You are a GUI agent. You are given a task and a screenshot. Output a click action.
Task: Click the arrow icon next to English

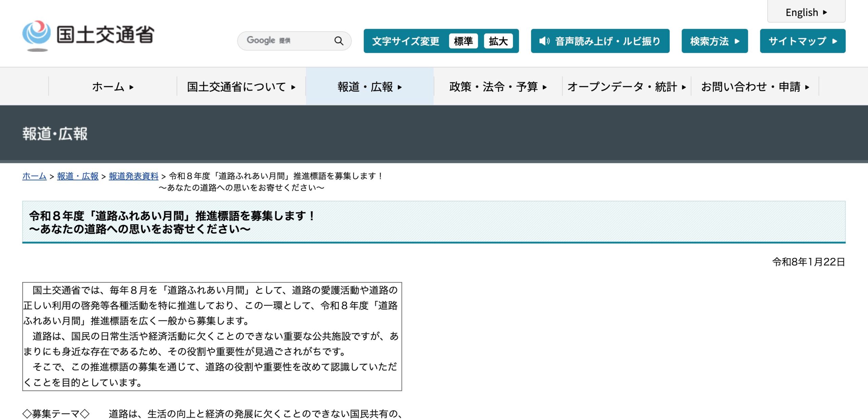[x=825, y=13]
